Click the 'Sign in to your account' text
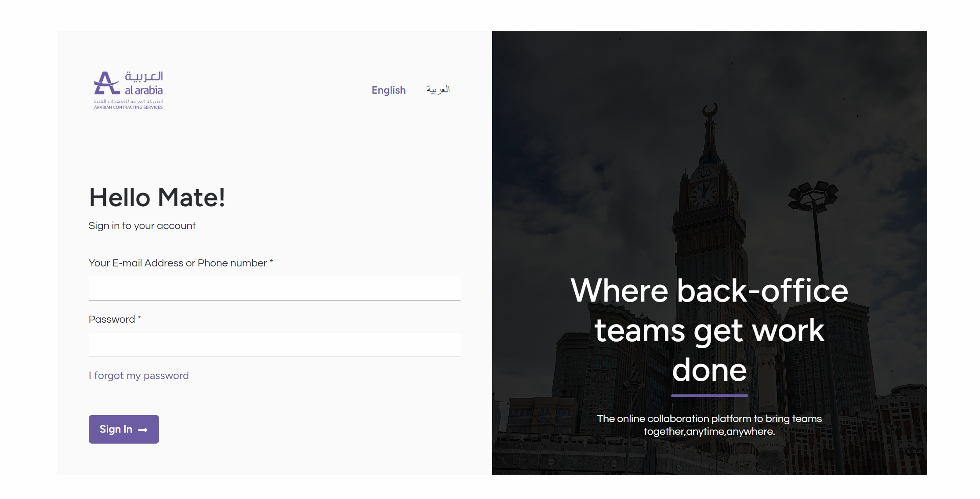 click(x=142, y=226)
